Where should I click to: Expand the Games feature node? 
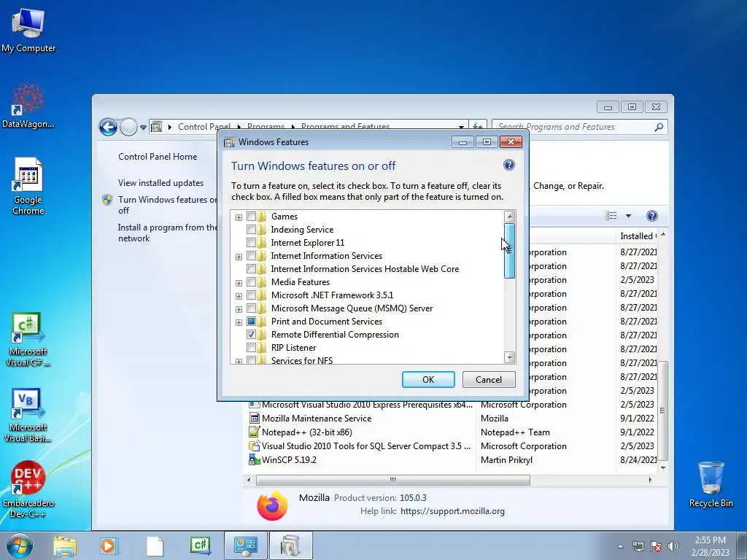[239, 217]
